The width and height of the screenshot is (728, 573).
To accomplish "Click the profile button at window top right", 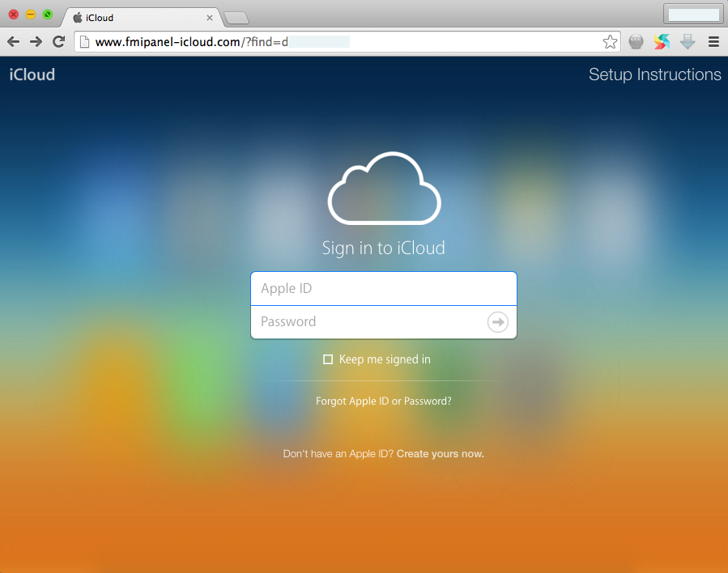I will click(x=693, y=14).
